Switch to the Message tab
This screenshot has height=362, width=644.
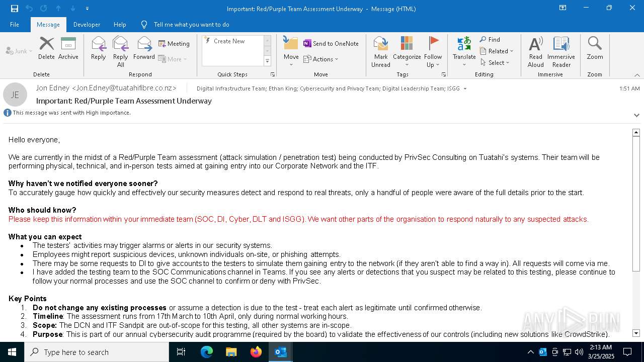tap(48, 25)
